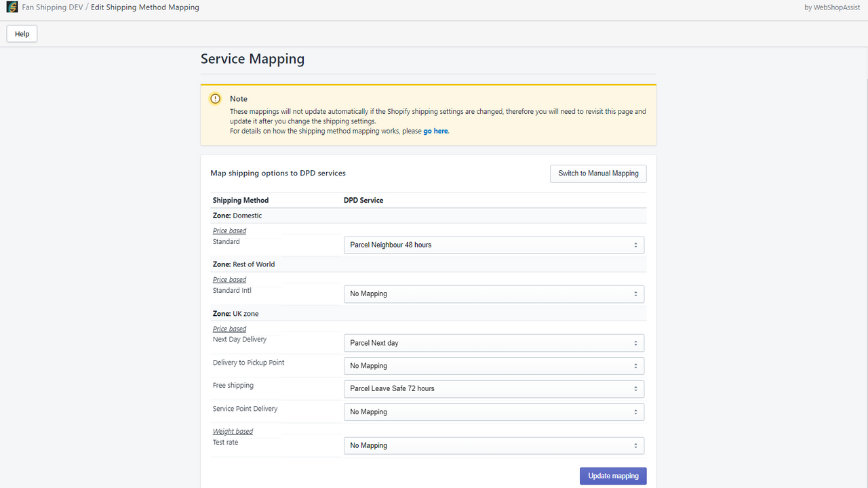
Task: Click the stepper icon on Service Point Delivery selector
Action: point(635,411)
